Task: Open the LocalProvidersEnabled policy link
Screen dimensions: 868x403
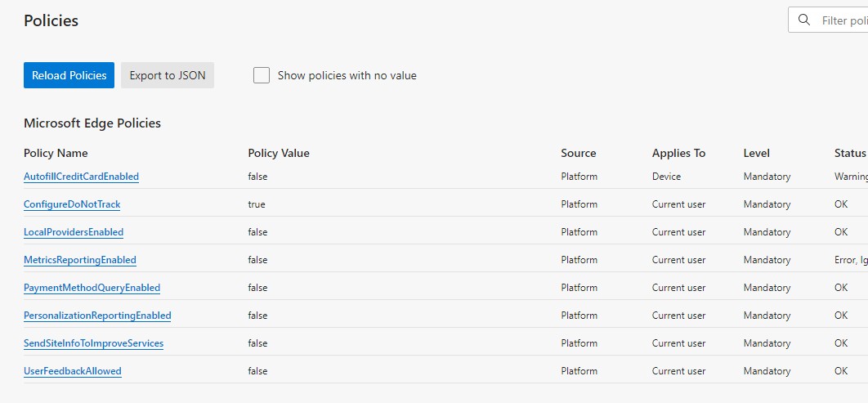Action: pos(74,232)
